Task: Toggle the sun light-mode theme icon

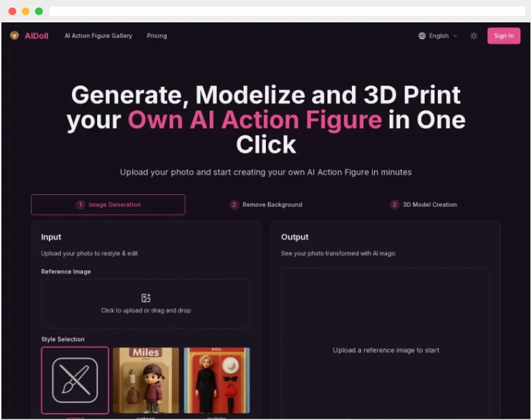Action: click(x=474, y=36)
